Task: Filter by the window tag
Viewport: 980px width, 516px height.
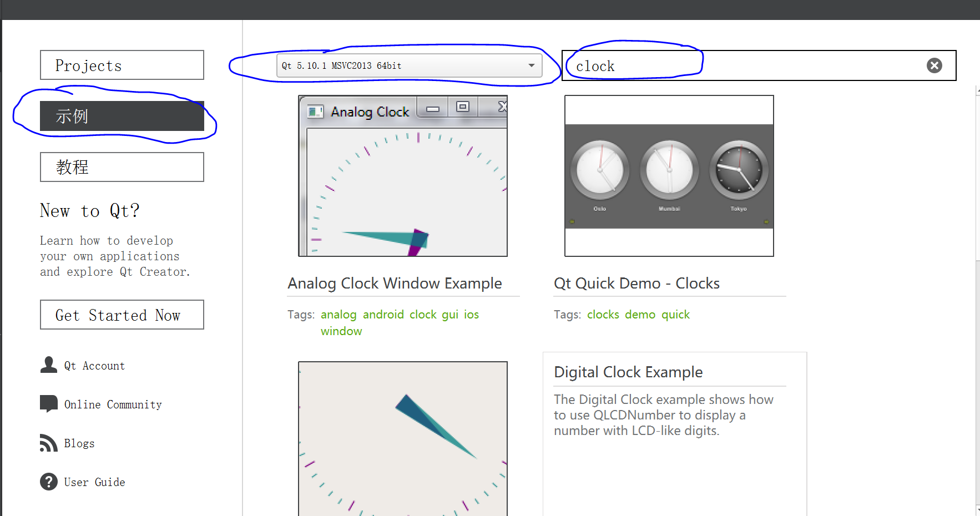Action: [341, 331]
